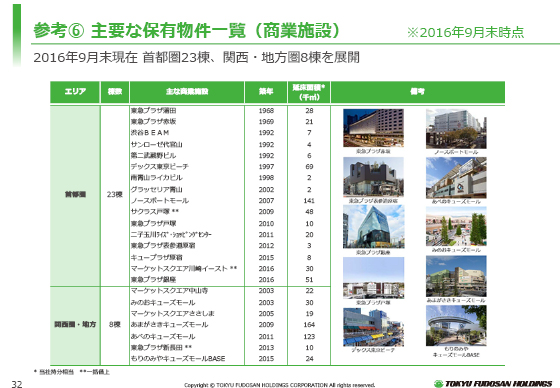Click the slide title 主要な保有物件一覧
The width and height of the screenshot is (560, 388).
168,31
